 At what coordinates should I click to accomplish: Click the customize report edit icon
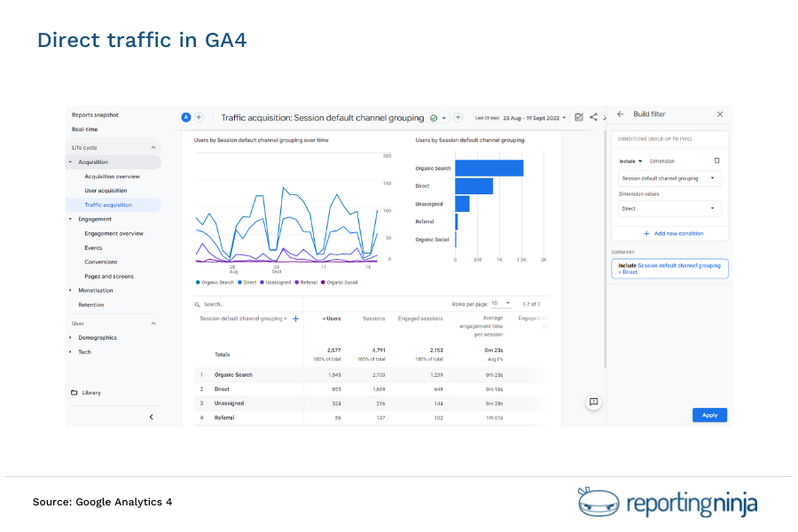pyautogui.click(x=578, y=116)
